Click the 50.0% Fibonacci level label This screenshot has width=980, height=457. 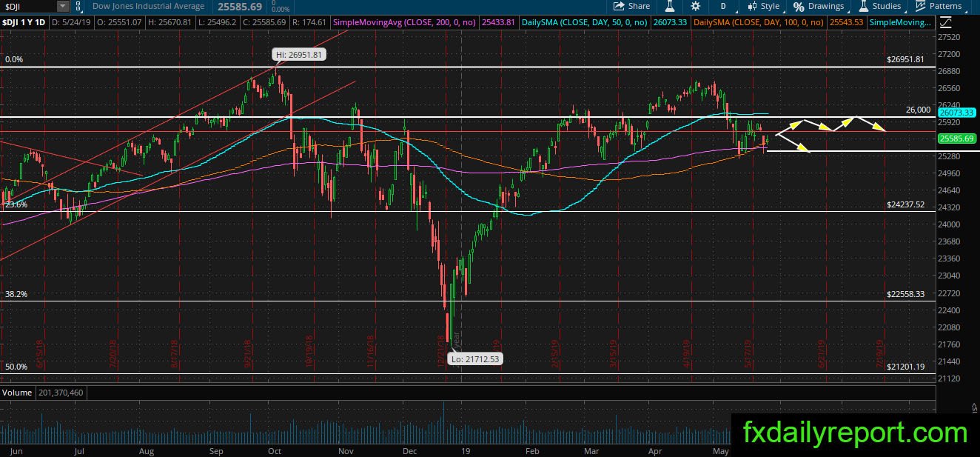[x=16, y=367]
